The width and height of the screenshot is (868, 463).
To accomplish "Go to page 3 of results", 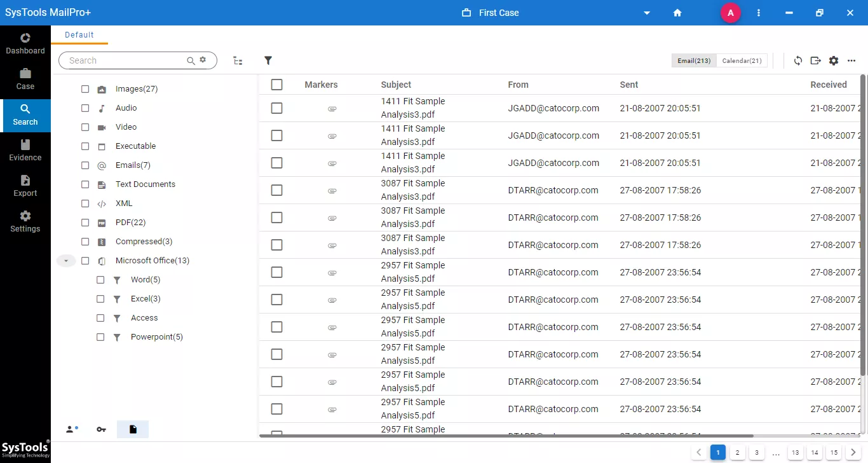I will point(756,453).
